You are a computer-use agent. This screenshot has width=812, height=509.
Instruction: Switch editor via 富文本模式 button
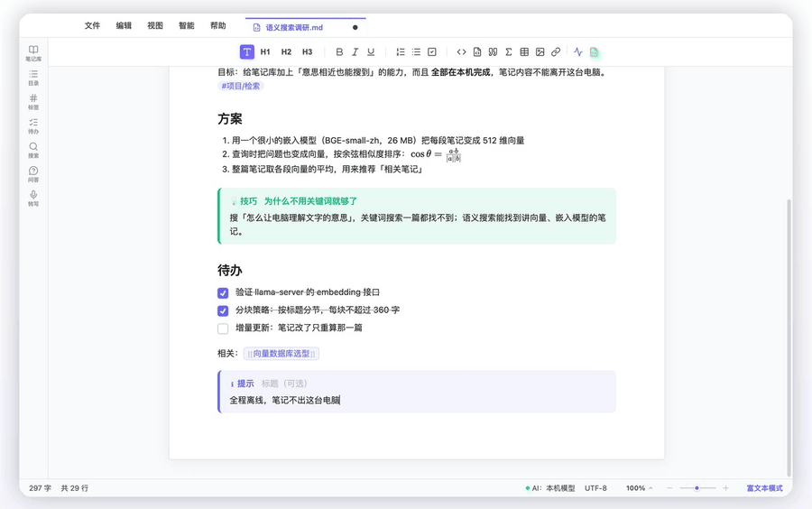[x=764, y=487]
